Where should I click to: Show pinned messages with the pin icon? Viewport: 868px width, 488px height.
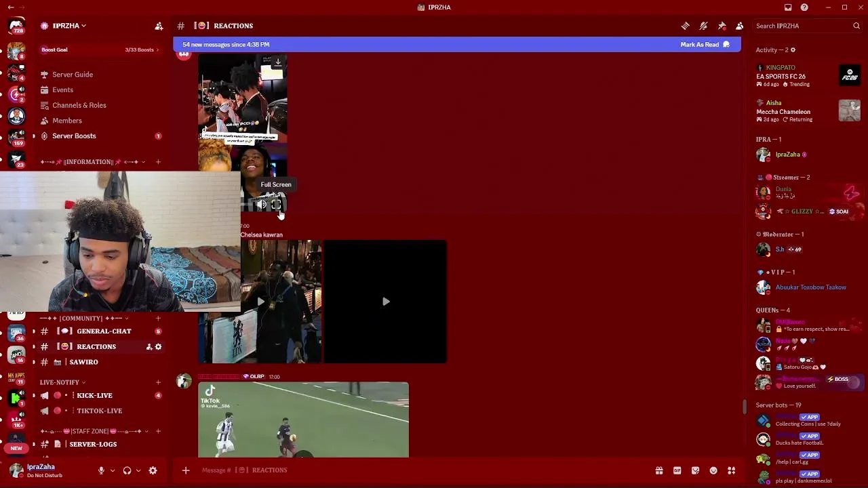(722, 26)
